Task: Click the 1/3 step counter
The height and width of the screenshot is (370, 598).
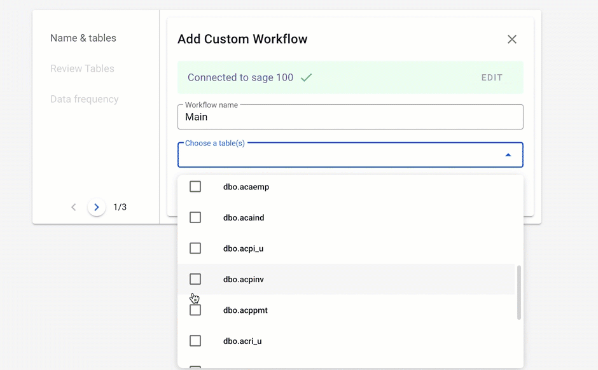Action: 120,207
